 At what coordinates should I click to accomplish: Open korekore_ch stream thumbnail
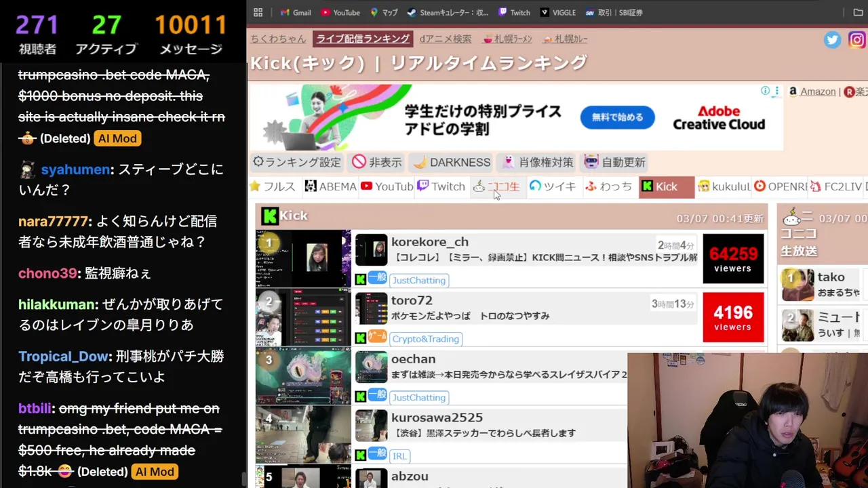tap(303, 259)
